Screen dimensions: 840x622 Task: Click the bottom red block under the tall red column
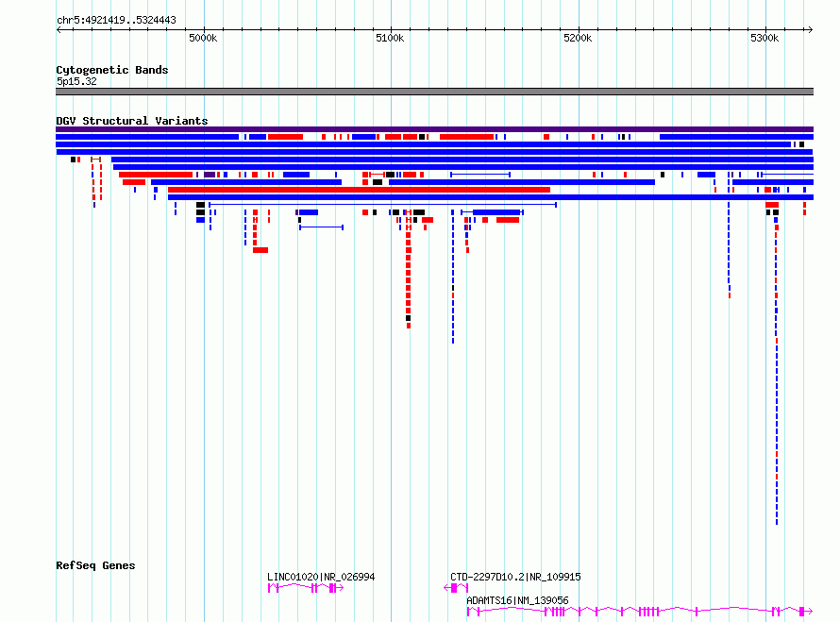[x=409, y=326]
